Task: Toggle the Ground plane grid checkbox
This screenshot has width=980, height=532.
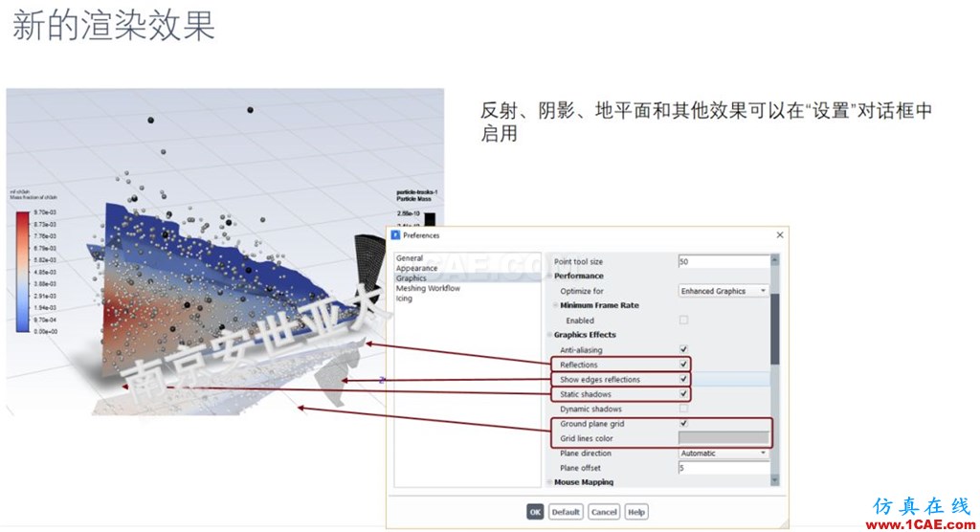Action: point(683,423)
